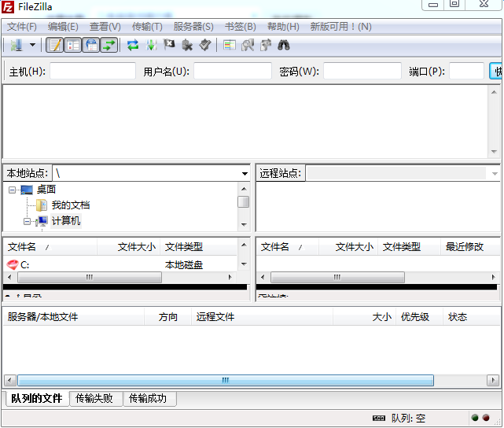This screenshot has width=504, height=428.
Task: Open 本地站点 path dropdown
Action: (245, 174)
